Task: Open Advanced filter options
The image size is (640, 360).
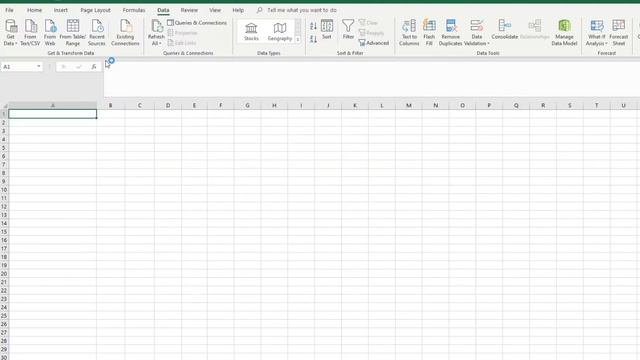Action: (373, 43)
